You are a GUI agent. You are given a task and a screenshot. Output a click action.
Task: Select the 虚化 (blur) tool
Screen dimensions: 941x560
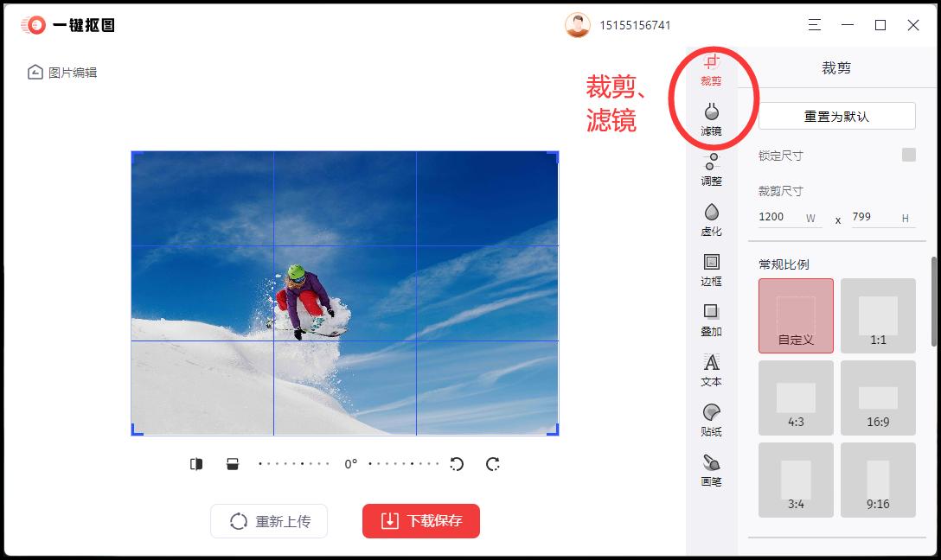(x=711, y=220)
